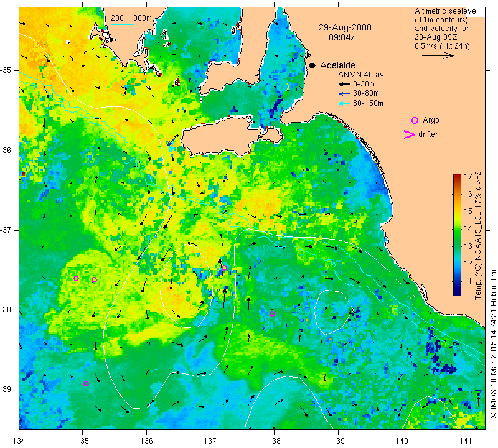Click the vertical IMOS copyright timestamp text
The height and width of the screenshot is (448, 498).
[493, 342]
